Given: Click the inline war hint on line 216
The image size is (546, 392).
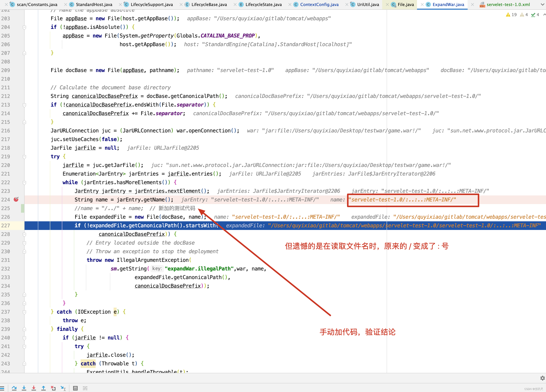Looking at the screenshot, I should [x=334, y=131].
